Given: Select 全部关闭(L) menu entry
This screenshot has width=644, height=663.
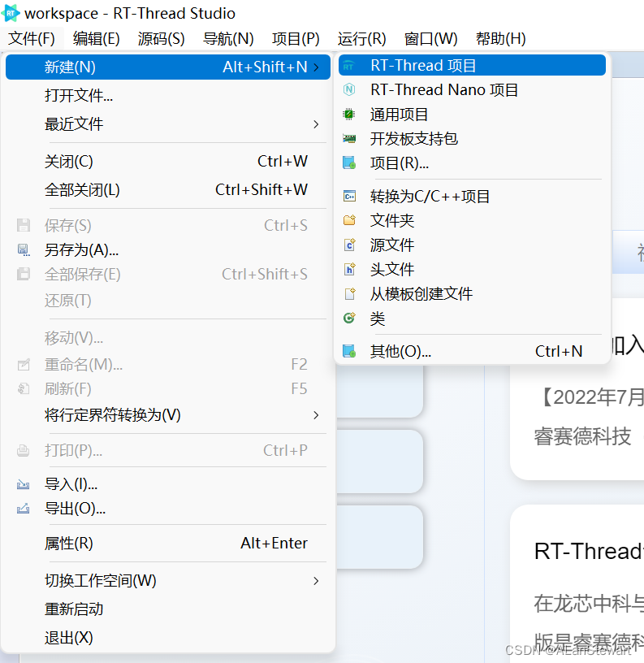Looking at the screenshot, I should 168,190.
